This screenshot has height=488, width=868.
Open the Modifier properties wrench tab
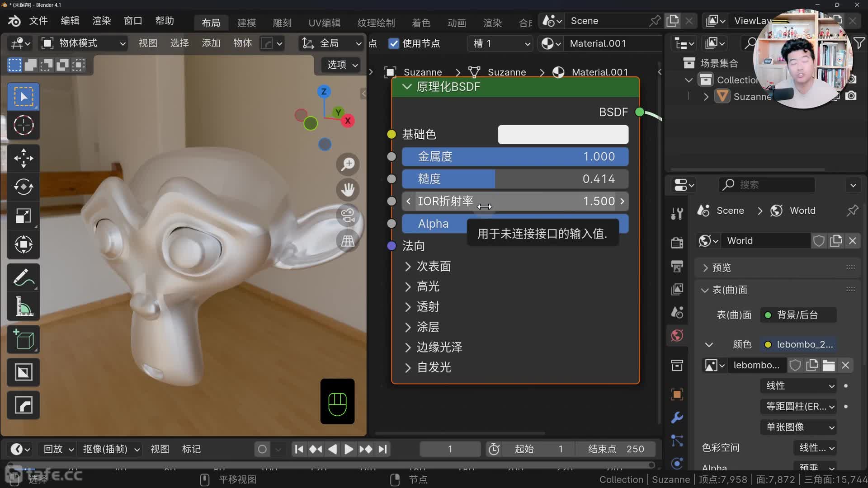pyautogui.click(x=677, y=418)
